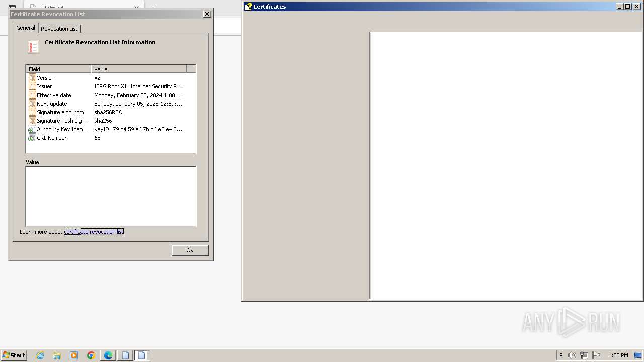Click the Version field icon
This screenshot has height=362, width=644.
[x=32, y=78]
